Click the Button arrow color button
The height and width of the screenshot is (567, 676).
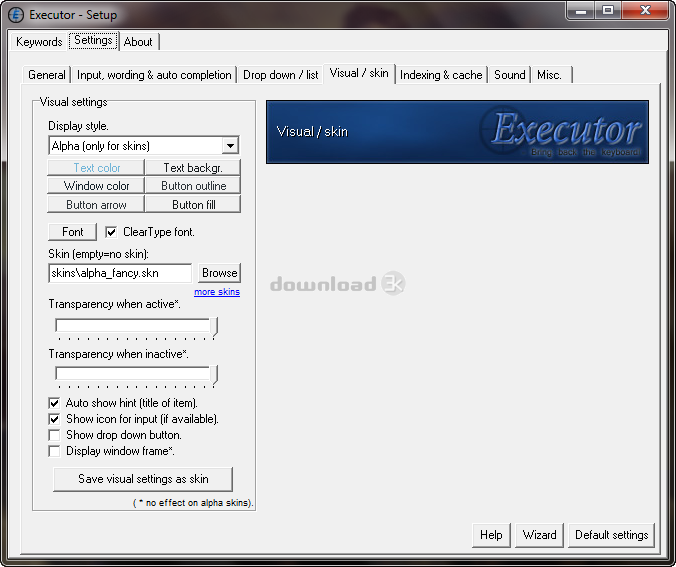(x=96, y=204)
